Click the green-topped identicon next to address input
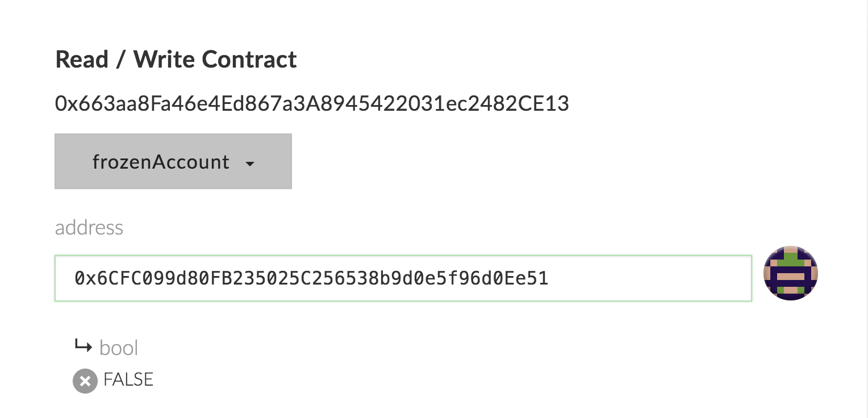Image resolution: width=868 pixels, height=418 pixels. [790, 274]
